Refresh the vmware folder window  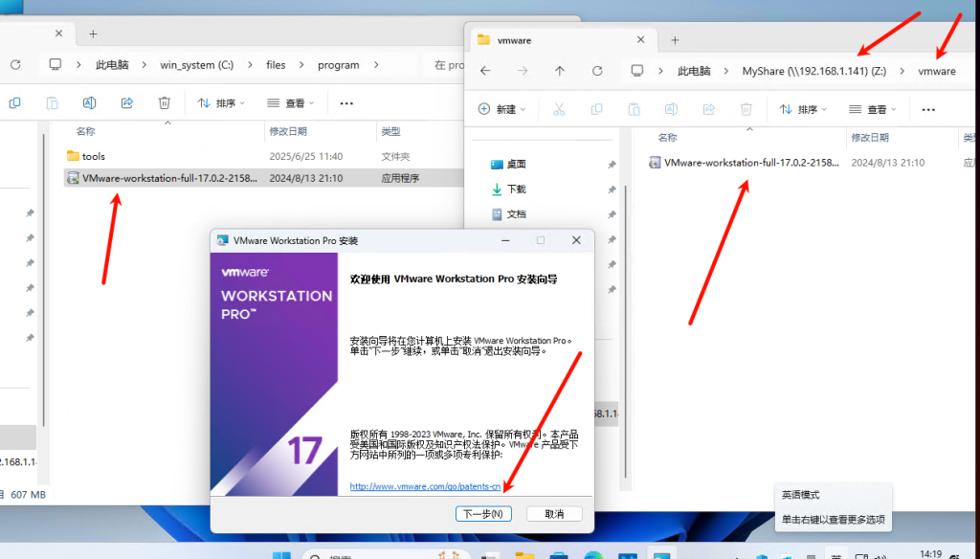597,71
